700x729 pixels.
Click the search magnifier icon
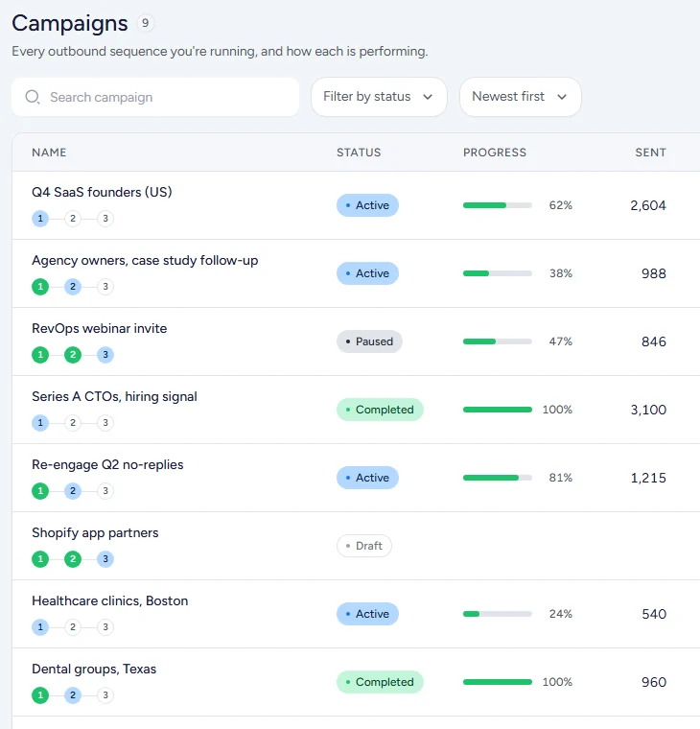tap(32, 97)
